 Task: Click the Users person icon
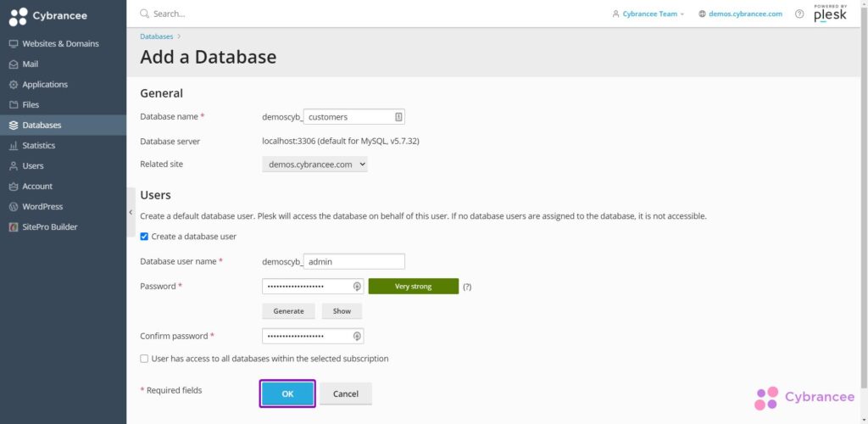(14, 166)
